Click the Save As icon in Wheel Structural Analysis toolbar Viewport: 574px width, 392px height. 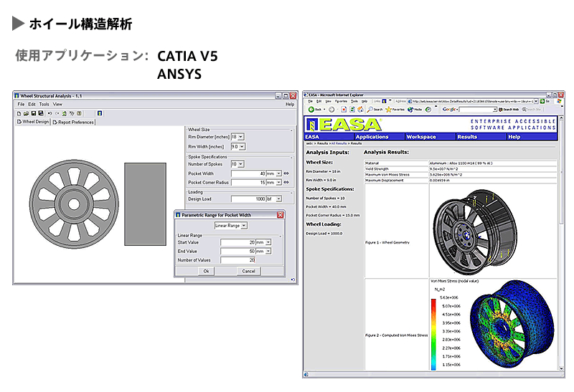[x=41, y=113]
